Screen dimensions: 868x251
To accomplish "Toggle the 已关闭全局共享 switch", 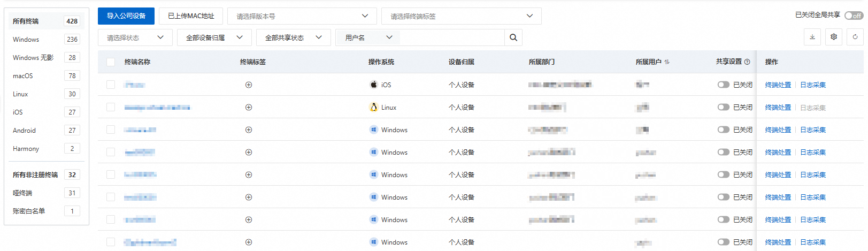I will pyautogui.click(x=854, y=16).
